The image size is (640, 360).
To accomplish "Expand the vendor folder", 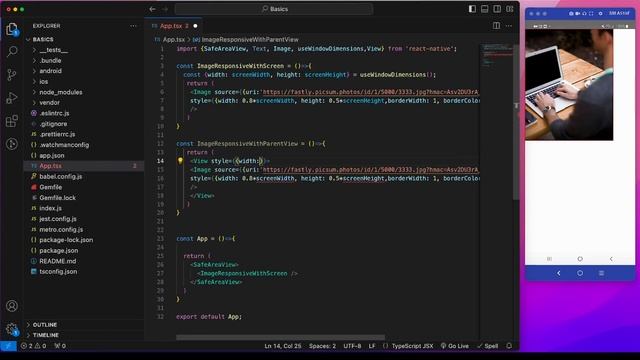I will (x=83, y=103).
